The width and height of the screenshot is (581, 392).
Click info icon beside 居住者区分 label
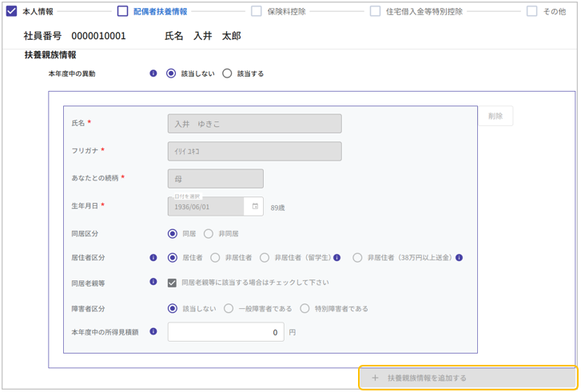[153, 258]
